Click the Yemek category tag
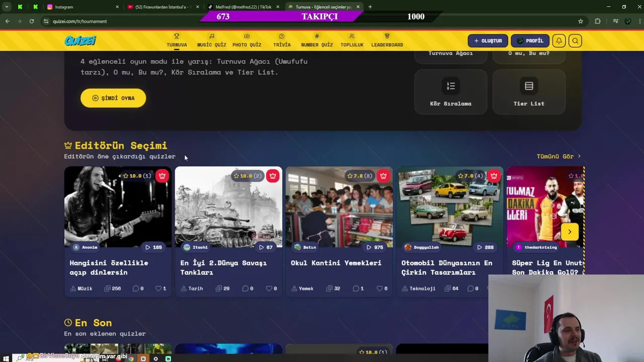The image size is (644, 362). point(302,289)
